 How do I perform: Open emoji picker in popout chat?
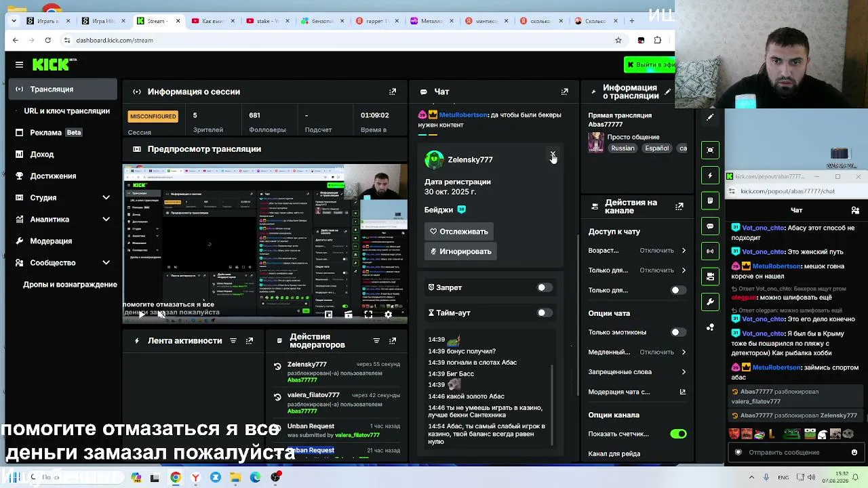(x=854, y=452)
